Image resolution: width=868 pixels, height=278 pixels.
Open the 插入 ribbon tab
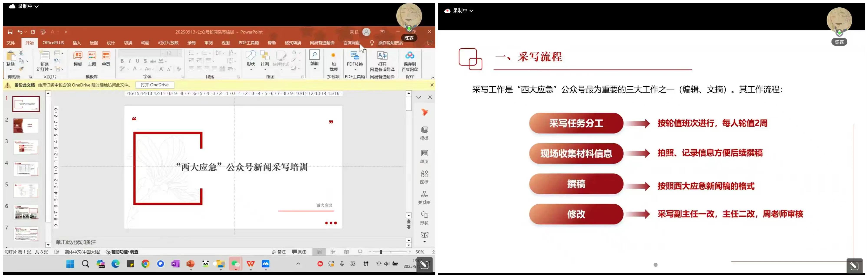point(77,43)
